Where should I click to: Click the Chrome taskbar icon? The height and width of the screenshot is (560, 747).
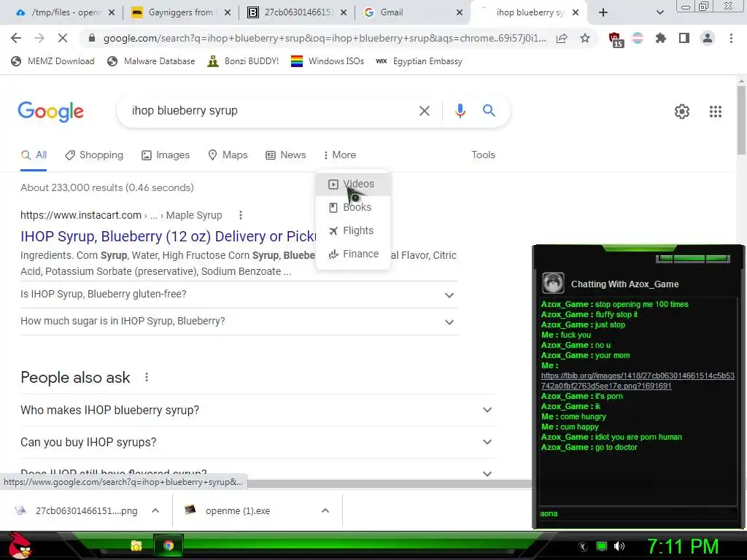[x=169, y=545]
